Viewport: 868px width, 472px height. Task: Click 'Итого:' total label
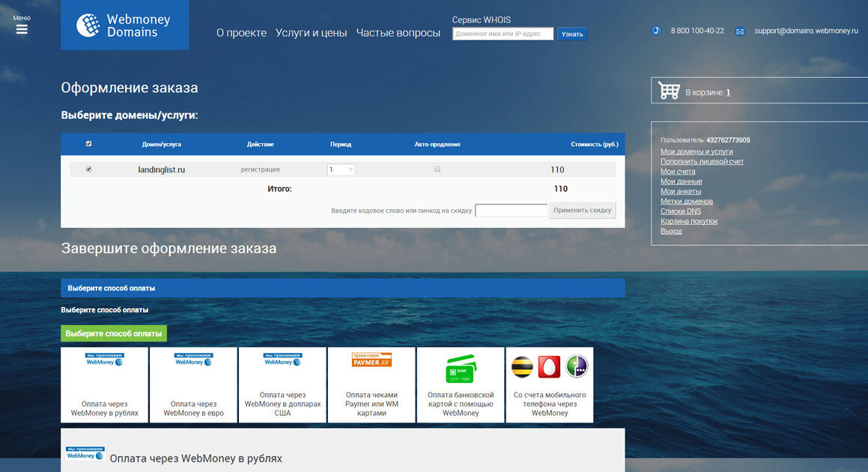(279, 189)
